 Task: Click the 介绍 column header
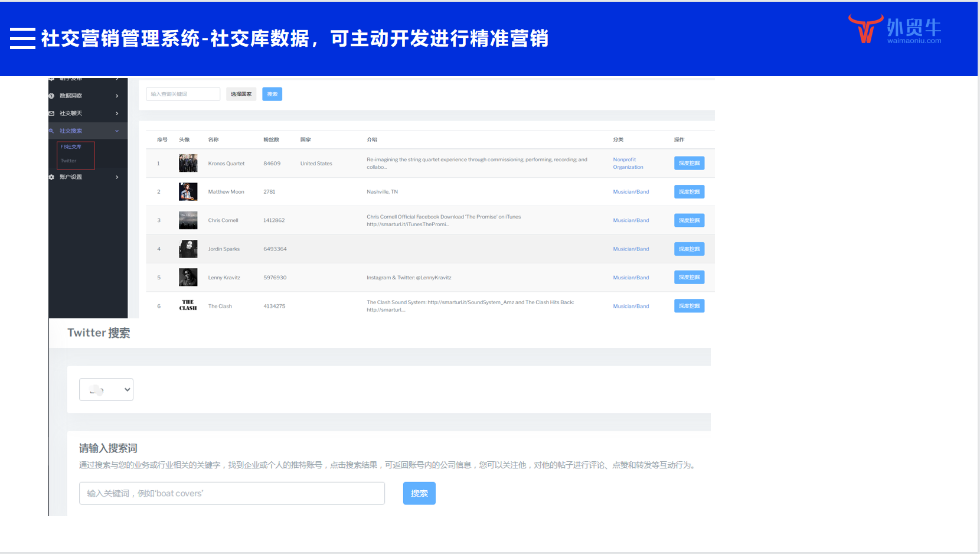click(x=372, y=140)
